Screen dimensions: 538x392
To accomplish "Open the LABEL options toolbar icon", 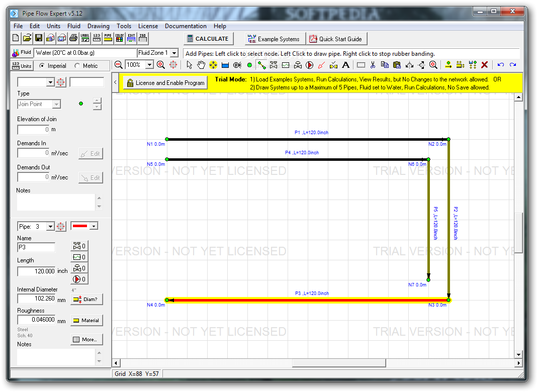I will 85,38.
